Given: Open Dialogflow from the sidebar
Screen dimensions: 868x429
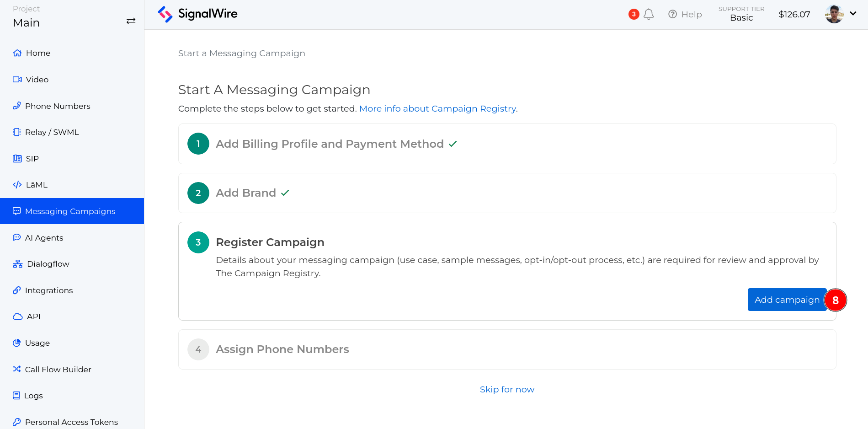Looking at the screenshot, I should click(17, 263).
